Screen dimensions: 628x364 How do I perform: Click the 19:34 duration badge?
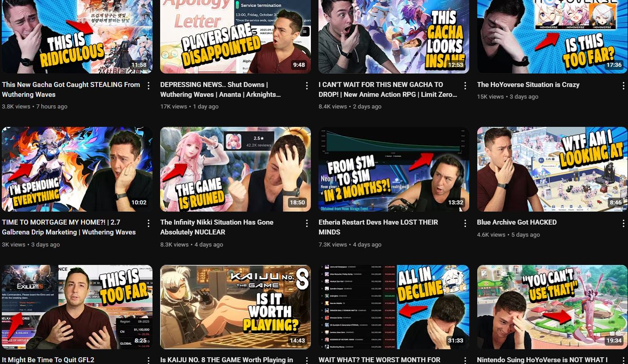614,341
